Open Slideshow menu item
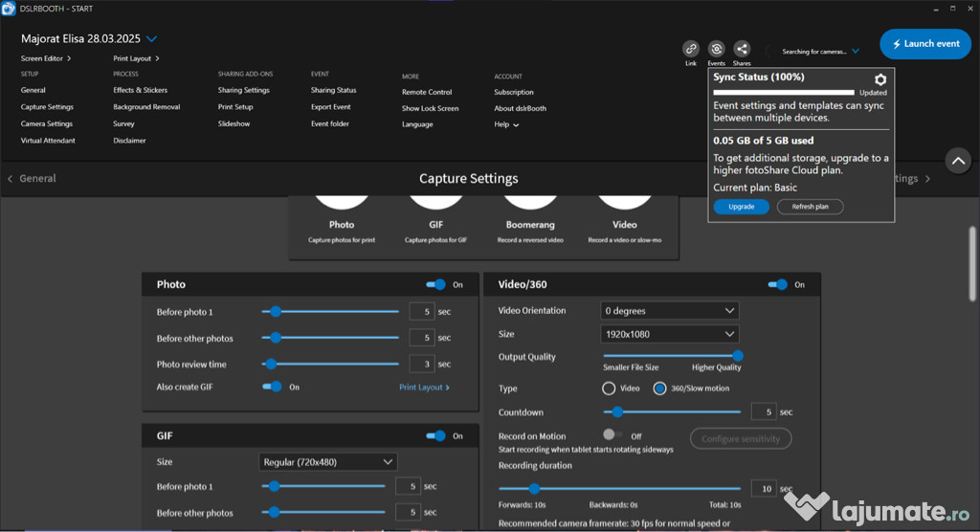Viewport: 980px width, 532px height. (x=234, y=123)
